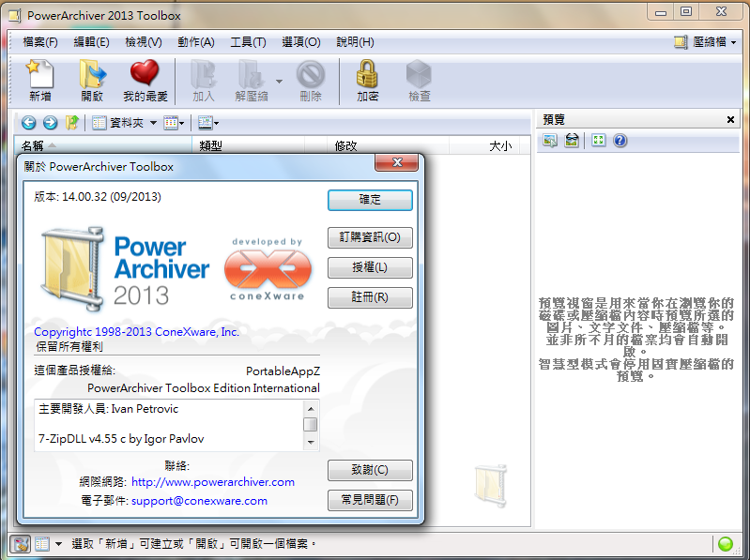The height and width of the screenshot is (560, 750).
Task: Click the 註冊(R) register button
Action: click(370, 297)
